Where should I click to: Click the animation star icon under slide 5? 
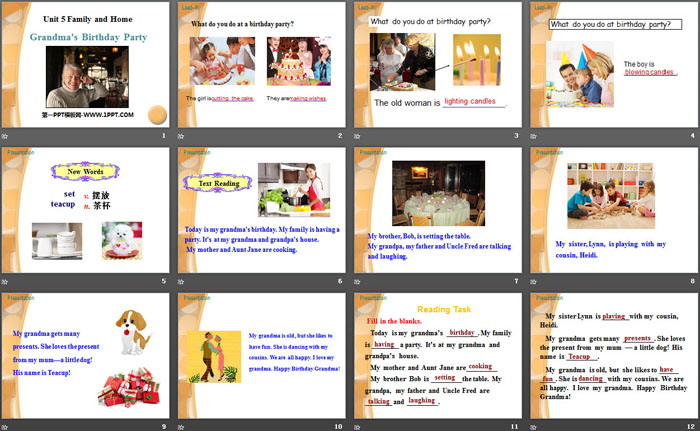tap(4, 281)
